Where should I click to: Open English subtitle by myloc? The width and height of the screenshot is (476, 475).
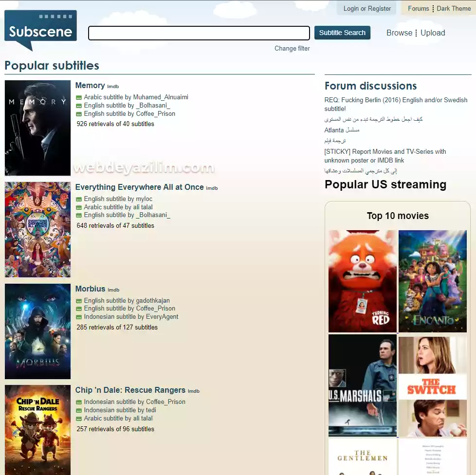tap(118, 199)
